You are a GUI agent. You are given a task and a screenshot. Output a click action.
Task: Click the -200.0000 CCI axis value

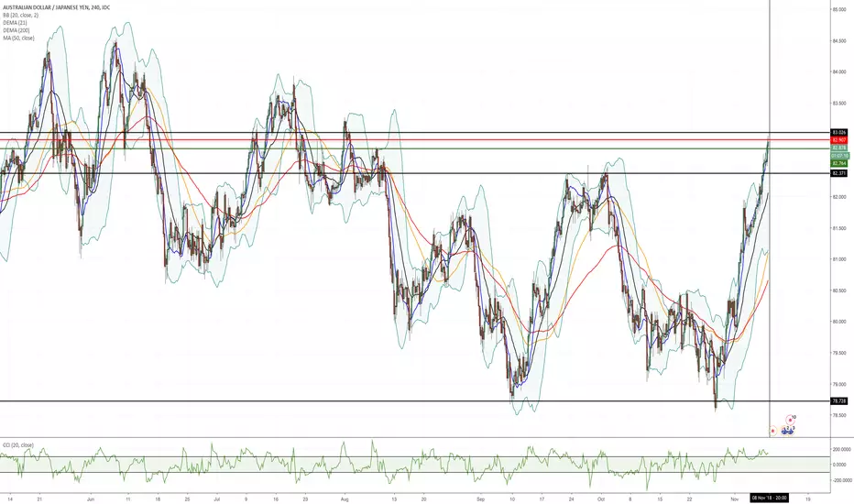[841, 480]
